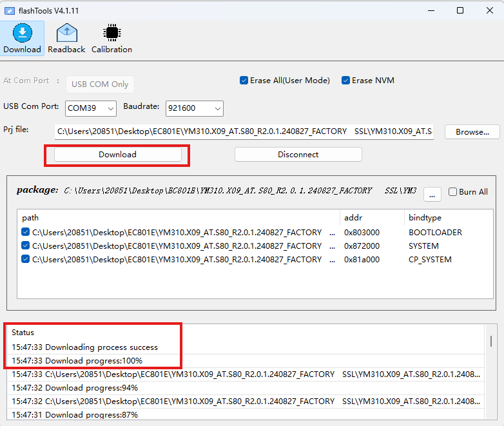Screen dimensions: 504x426
Task: Click Browse... next to Prj file
Action: coord(472,131)
